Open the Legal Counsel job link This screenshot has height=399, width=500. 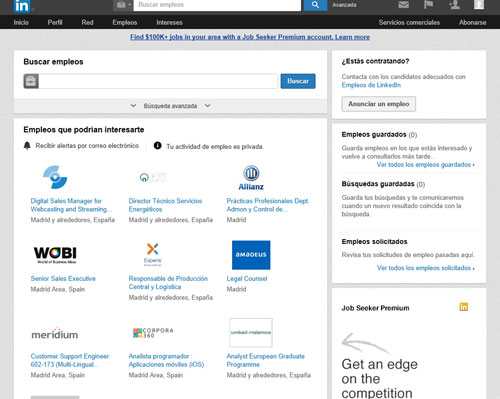point(247,278)
